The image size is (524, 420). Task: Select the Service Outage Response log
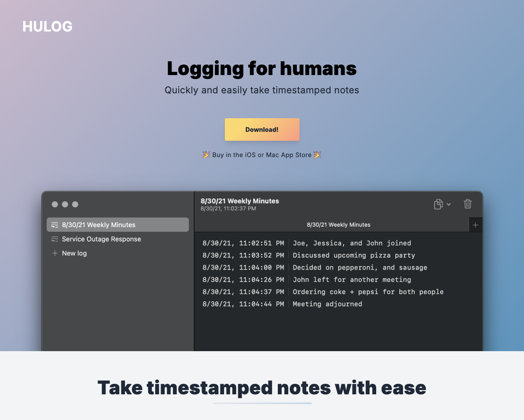[101, 239]
